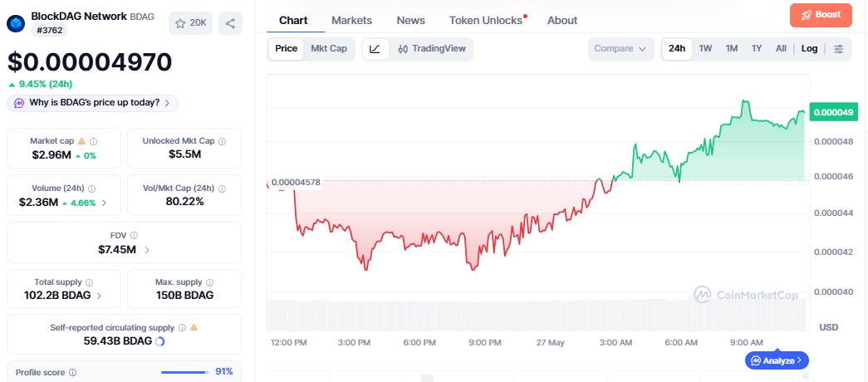
Task: Click the Market cap warning triangle icon
Action: (82, 141)
